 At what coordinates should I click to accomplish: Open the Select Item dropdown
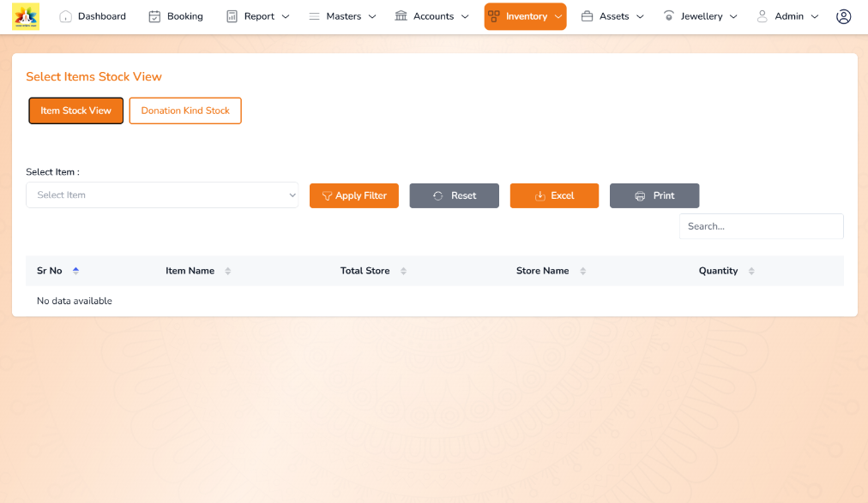click(x=162, y=195)
